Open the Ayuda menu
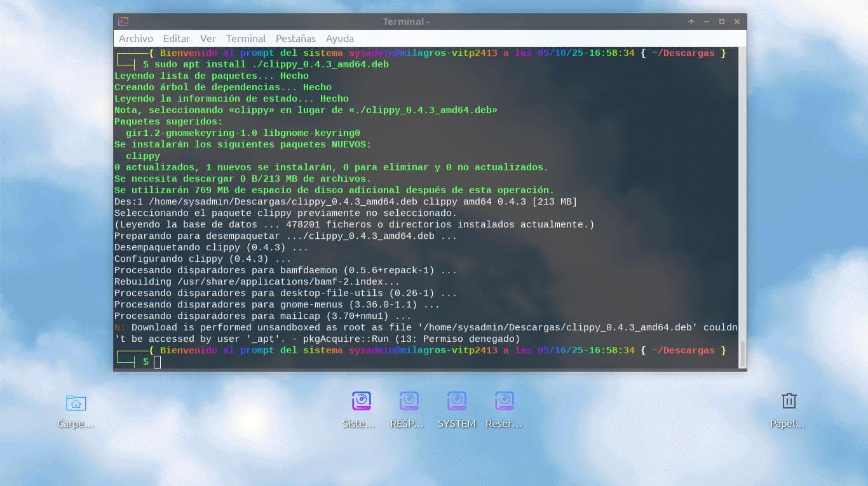Viewport: 868px width, 486px height. pos(340,39)
